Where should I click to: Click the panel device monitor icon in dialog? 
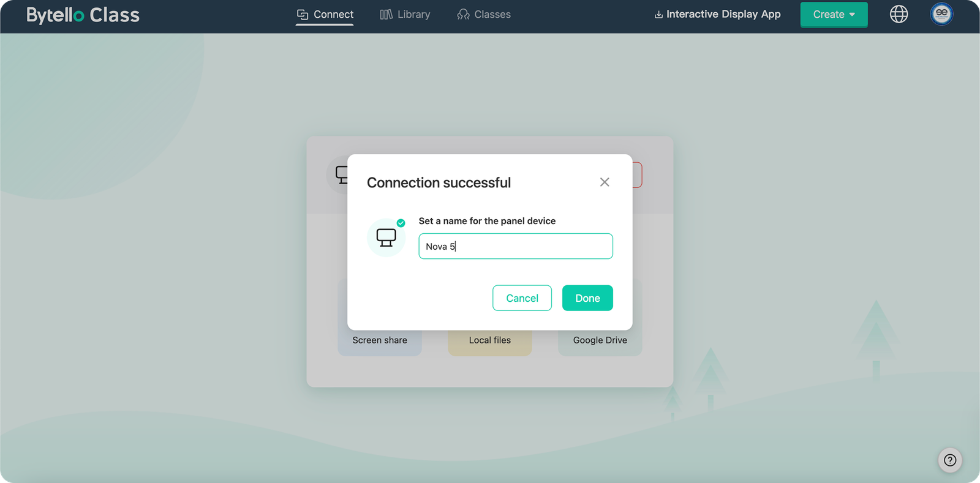click(x=386, y=238)
